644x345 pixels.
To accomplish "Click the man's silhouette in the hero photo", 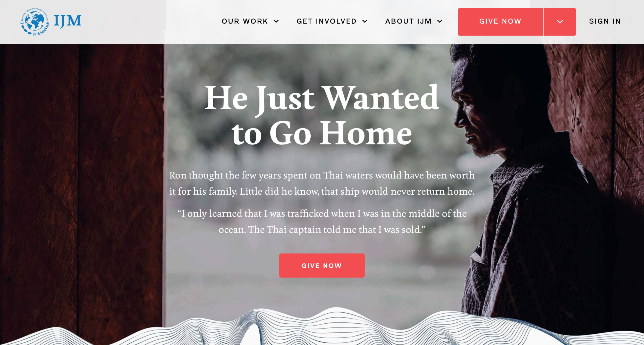I will click(x=528, y=180).
